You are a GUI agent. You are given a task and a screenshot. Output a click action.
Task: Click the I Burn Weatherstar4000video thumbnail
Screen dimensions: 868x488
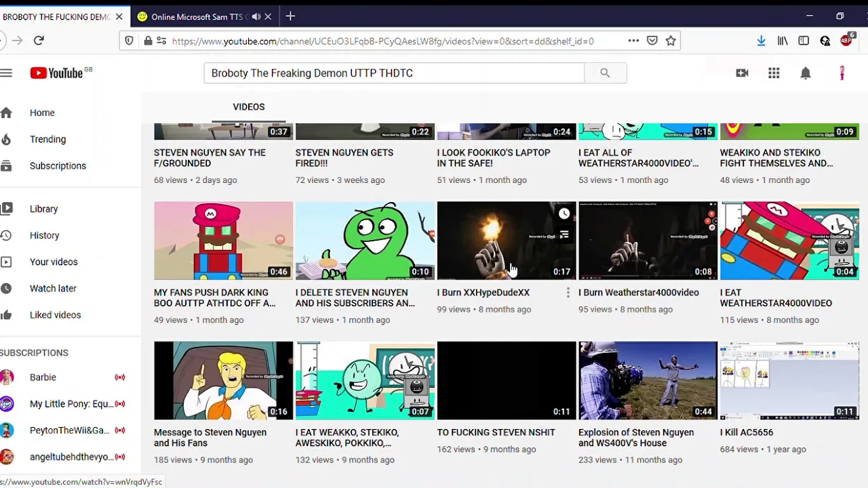(648, 241)
